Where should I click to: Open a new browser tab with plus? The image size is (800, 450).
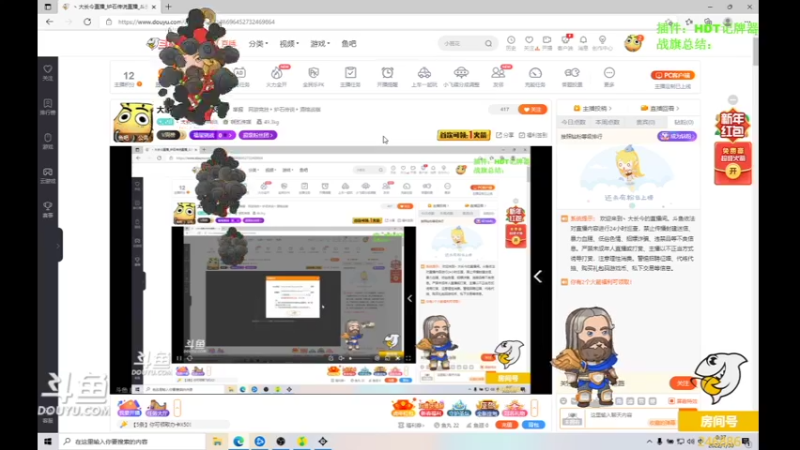(x=168, y=7)
